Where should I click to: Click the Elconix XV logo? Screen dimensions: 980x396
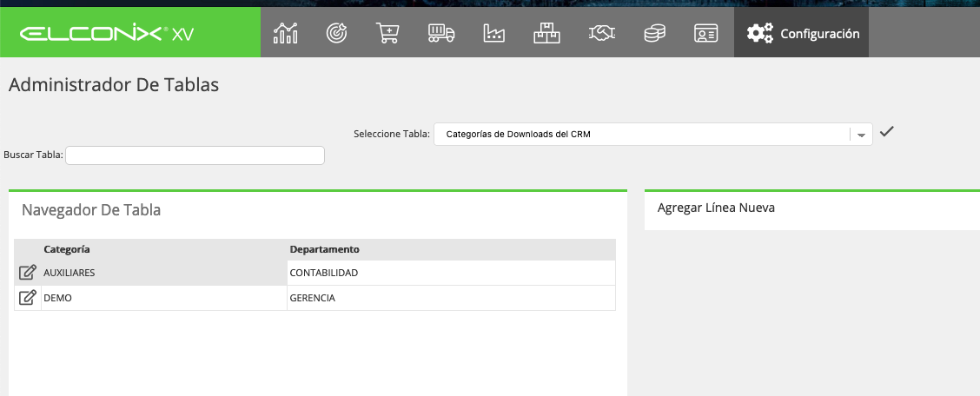(x=106, y=33)
